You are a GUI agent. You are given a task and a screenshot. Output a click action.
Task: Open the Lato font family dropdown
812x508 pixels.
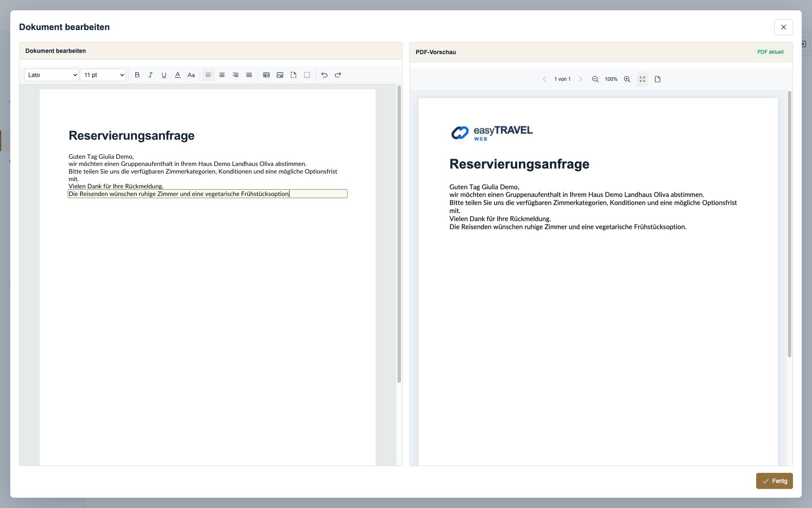(x=52, y=75)
